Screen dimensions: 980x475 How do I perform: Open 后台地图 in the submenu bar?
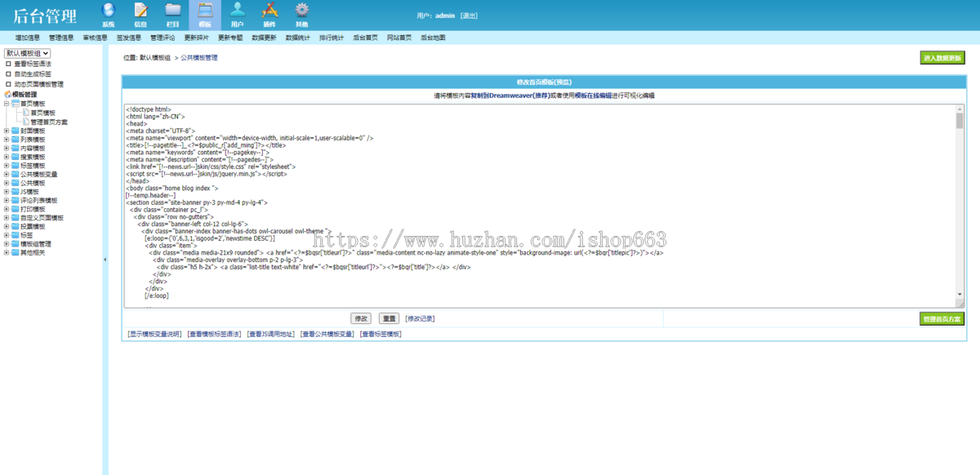coord(433,38)
